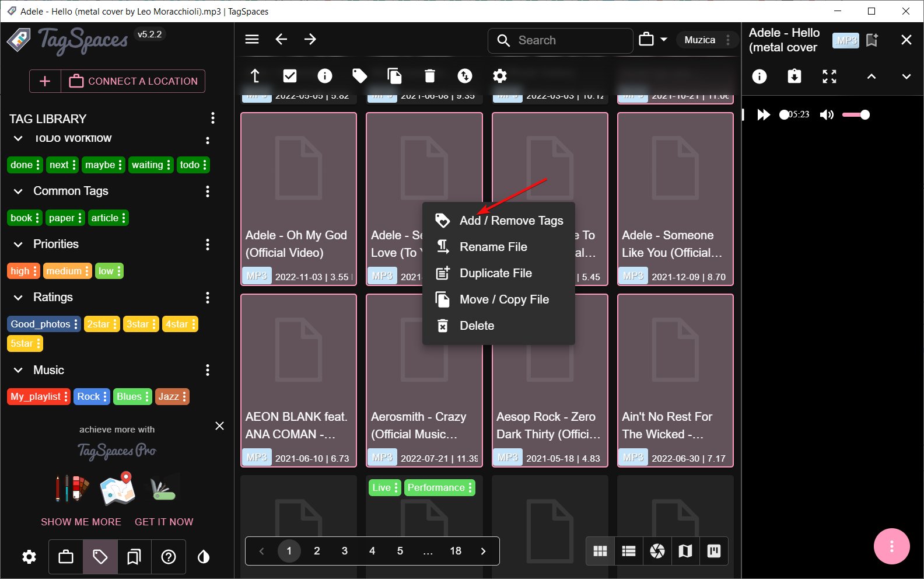Click the trash delete toolbar icon
924x579 pixels.
(430, 76)
